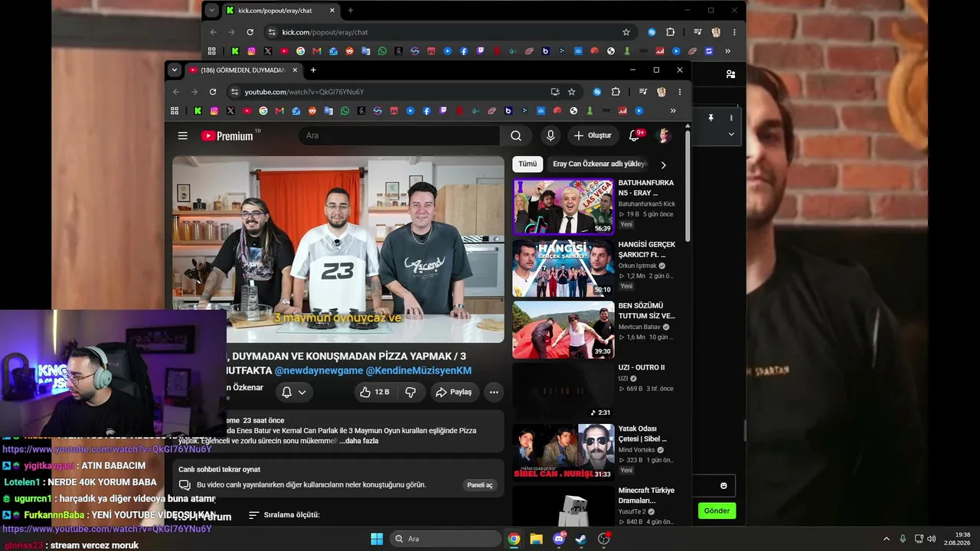Open the emoji picker in Kick chat
This screenshot has height=551, width=980.
pyautogui.click(x=724, y=486)
